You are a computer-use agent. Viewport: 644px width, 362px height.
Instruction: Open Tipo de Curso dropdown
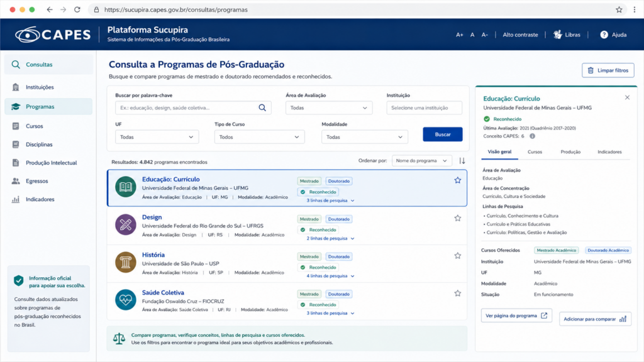(260, 137)
